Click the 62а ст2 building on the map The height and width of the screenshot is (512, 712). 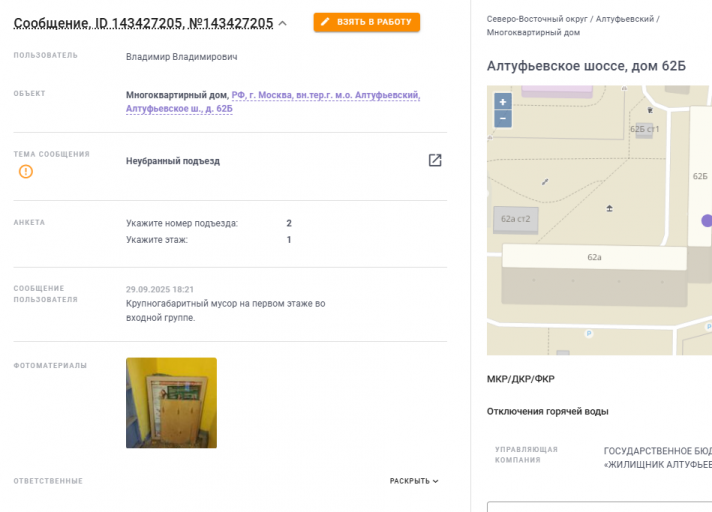[515, 219]
